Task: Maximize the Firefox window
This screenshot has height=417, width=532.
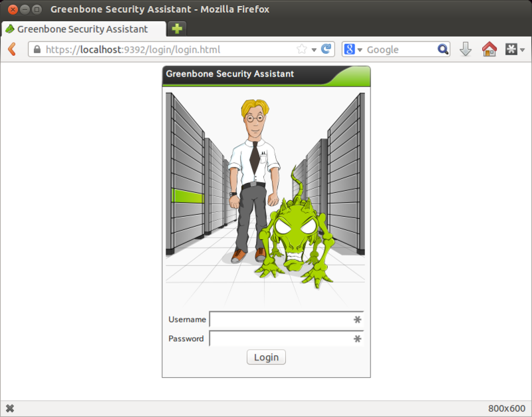Action: pyautogui.click(x=37, y=9)
